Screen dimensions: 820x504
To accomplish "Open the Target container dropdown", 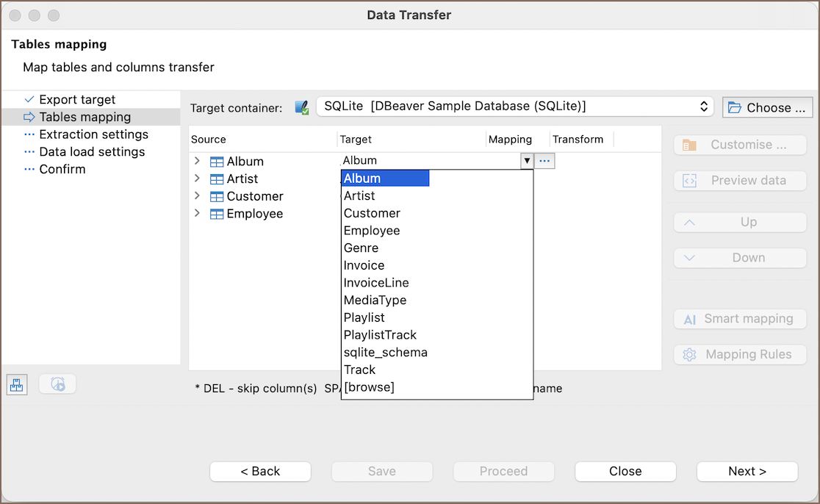I will coord(514,107).
